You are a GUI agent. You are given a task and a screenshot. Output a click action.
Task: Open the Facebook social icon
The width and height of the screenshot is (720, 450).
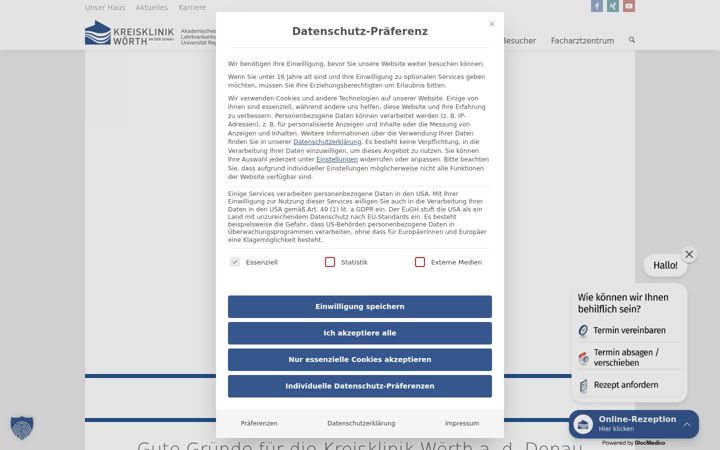[596, 6]
